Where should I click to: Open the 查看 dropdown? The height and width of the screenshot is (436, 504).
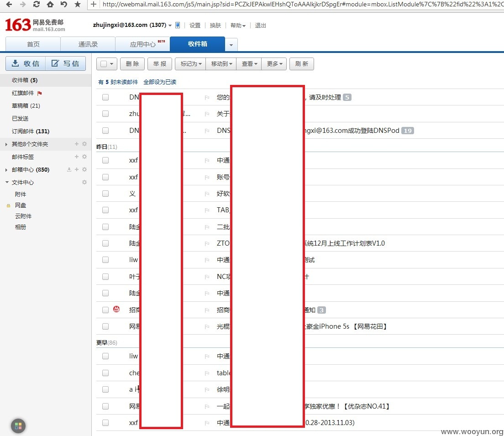pos(249,64)
